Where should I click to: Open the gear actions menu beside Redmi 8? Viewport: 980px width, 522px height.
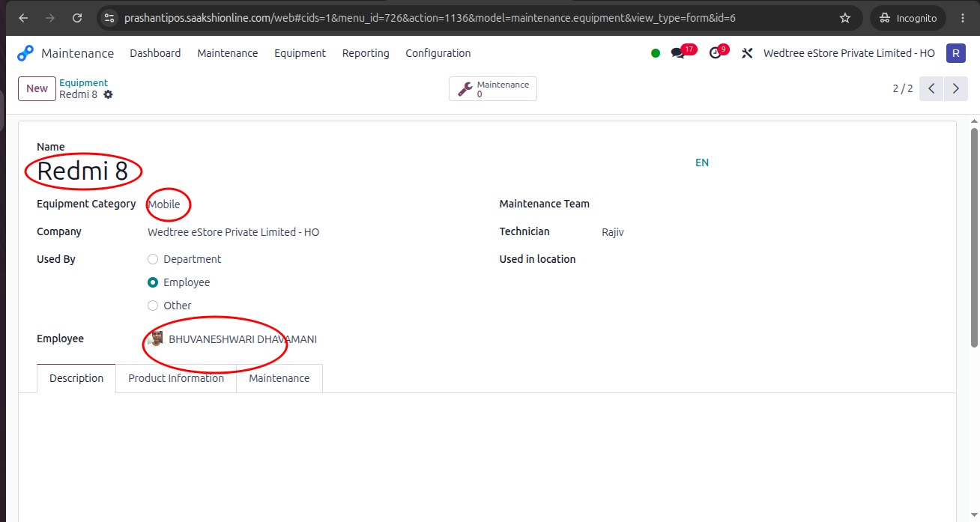108,94
